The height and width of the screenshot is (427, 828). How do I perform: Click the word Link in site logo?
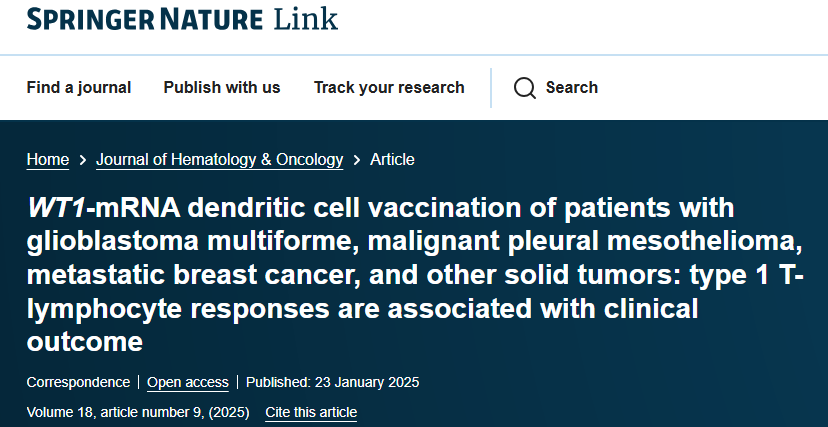tap(306, 19)
